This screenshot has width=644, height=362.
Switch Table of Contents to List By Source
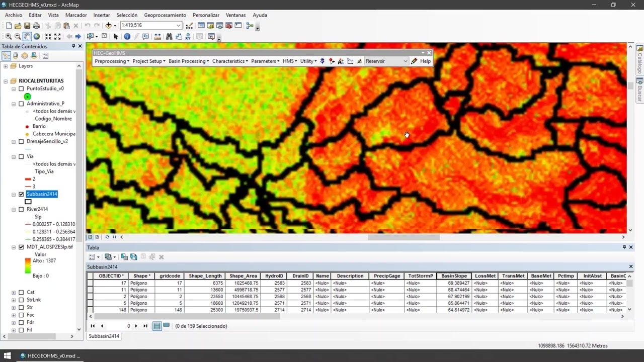(x=16, y=56)
